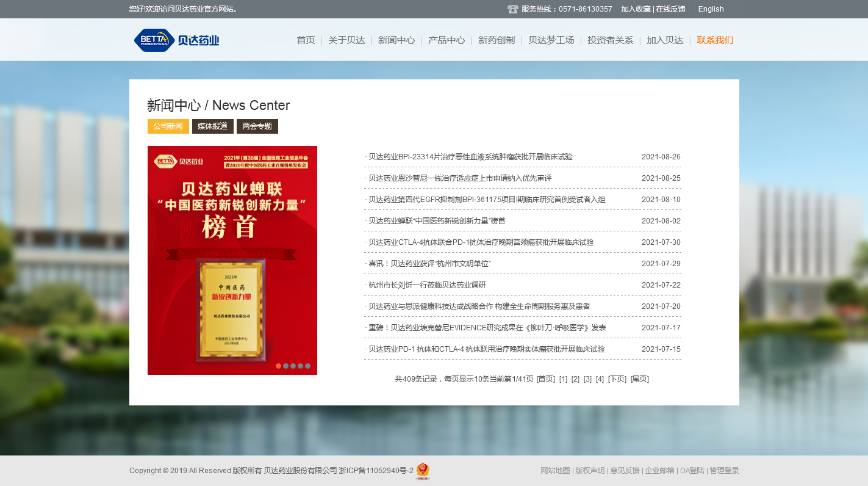
Task: Switch to the 两会专题 tab
Action: click(257, 126)
